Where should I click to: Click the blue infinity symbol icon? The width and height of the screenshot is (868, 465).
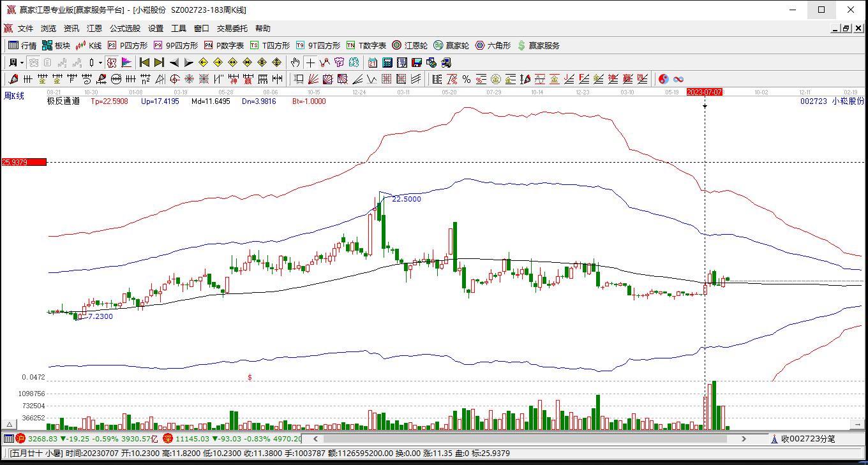[678, 79]
